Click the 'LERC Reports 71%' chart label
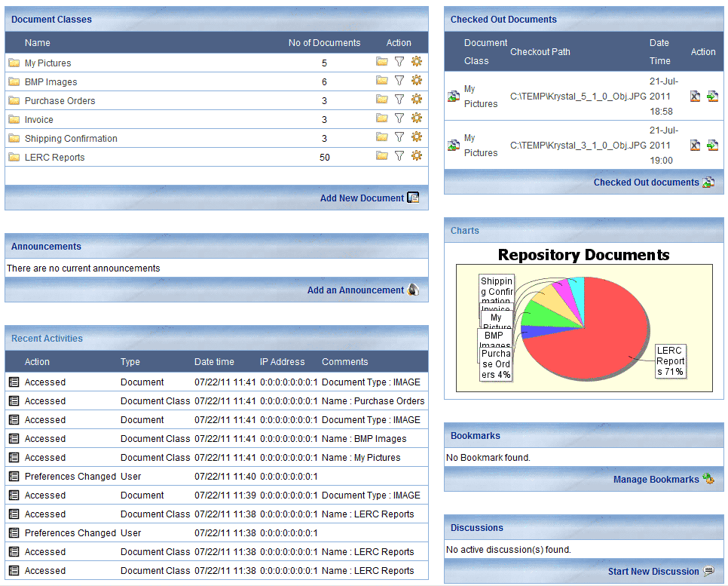This screenshot has height=586, width=728. tap(671, 361)
